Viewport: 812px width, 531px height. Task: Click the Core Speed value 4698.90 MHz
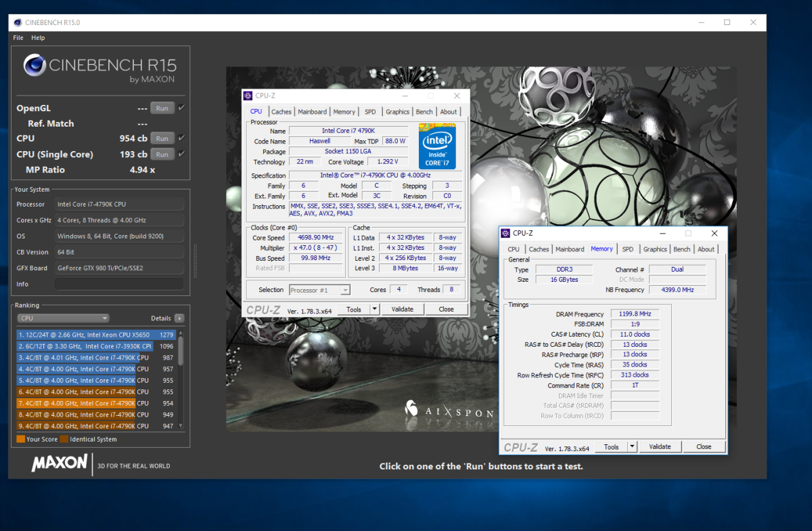pos(317,238)
